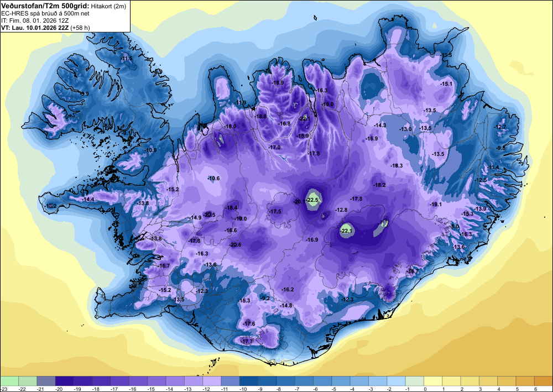Viewport: 553px width, 392px height.
Task: Click the orange swatch right of legend label 6
Action: (544, 381)
